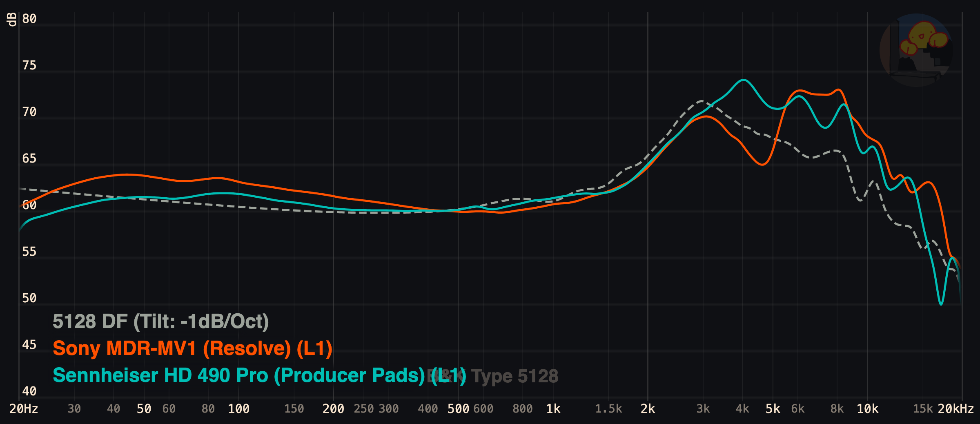Click the dB unit label on y-axis
980x424 pixels.
(x=11, y=19)
